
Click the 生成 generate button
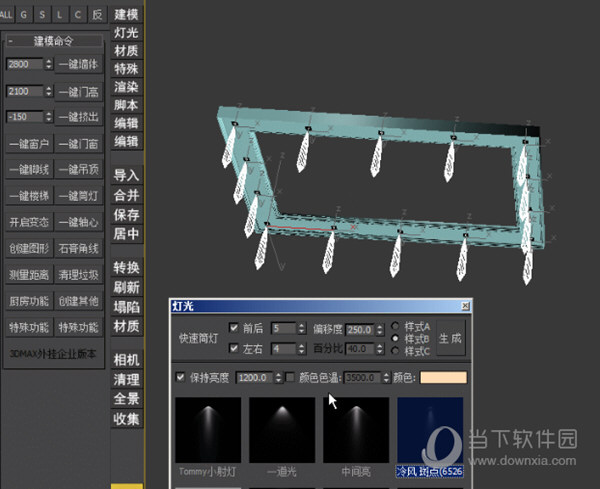pos(451,339)
